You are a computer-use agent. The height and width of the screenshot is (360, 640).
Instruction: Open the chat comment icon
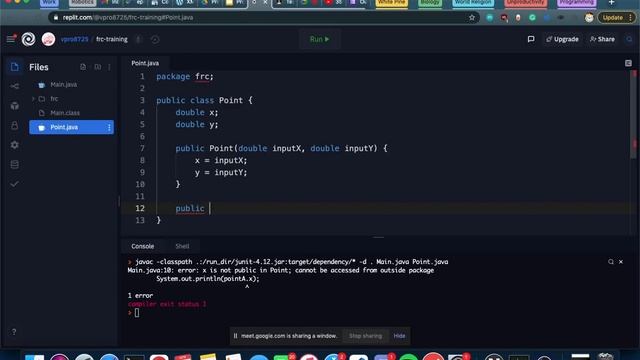coord(531,39)
